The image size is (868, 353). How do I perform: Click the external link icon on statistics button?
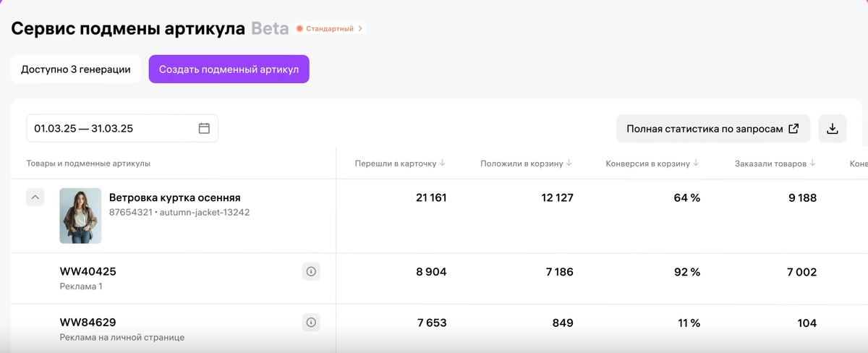793,129
